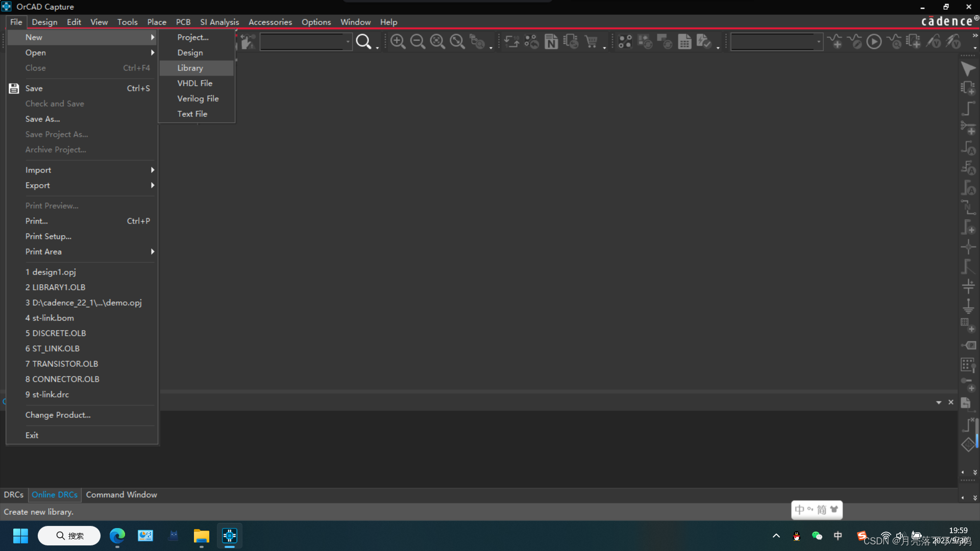The image size is (980, 551).
Task: Click the Snap to Grid dots icon
Action: pos(625,41)
